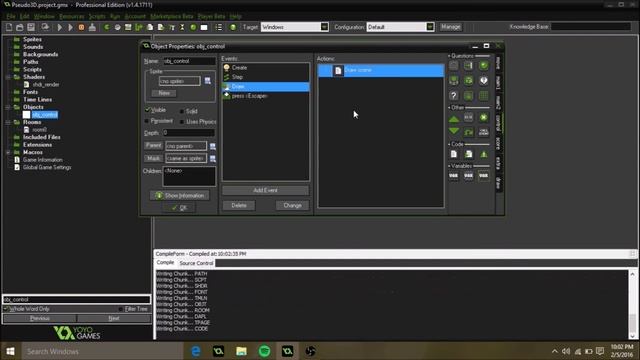Switch to the main1 actions tab
Screen dimensions: 640x360
tap(498, 83)
